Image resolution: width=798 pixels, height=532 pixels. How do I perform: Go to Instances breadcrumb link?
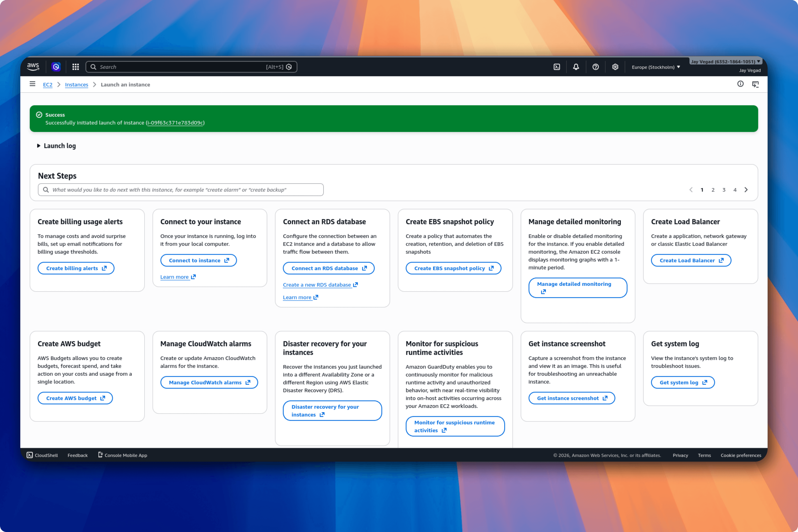(77, 85)
